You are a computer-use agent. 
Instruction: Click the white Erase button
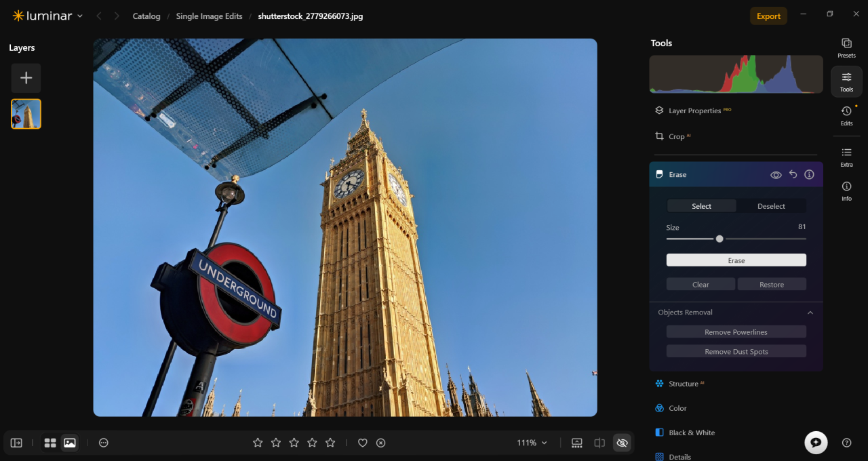pyautogui.click(x=736, y=260)
